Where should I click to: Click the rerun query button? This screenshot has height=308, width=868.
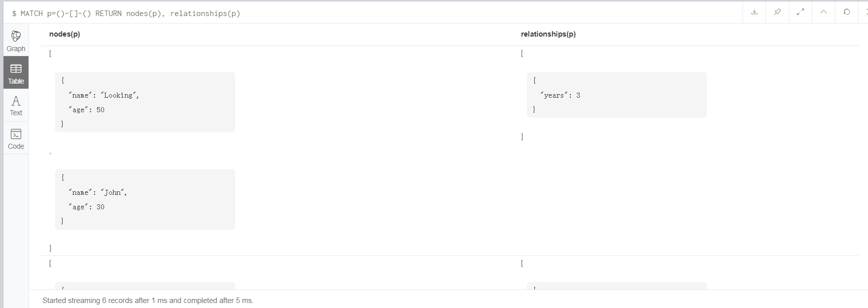(x=846, y=12)
